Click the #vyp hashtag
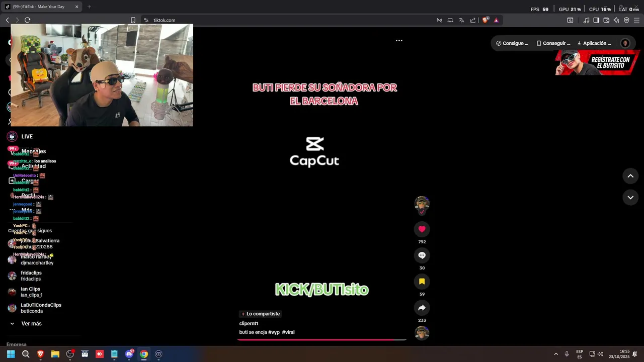 274,332
